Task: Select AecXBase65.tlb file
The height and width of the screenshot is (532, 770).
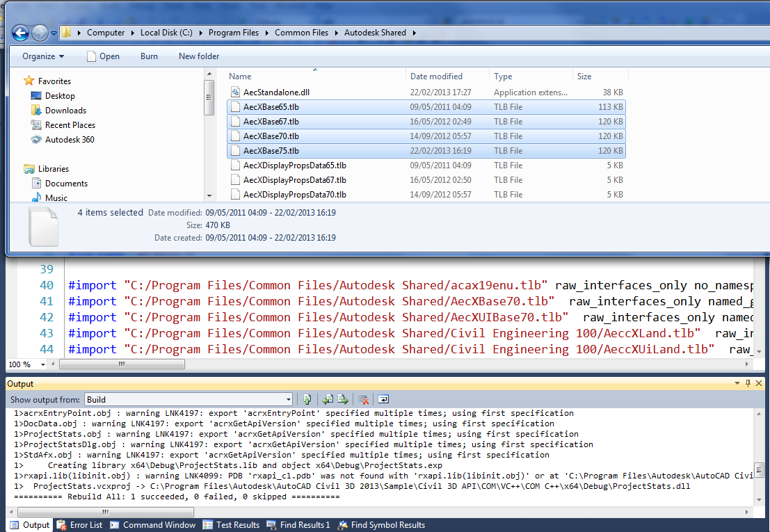Action: [426, 107]
